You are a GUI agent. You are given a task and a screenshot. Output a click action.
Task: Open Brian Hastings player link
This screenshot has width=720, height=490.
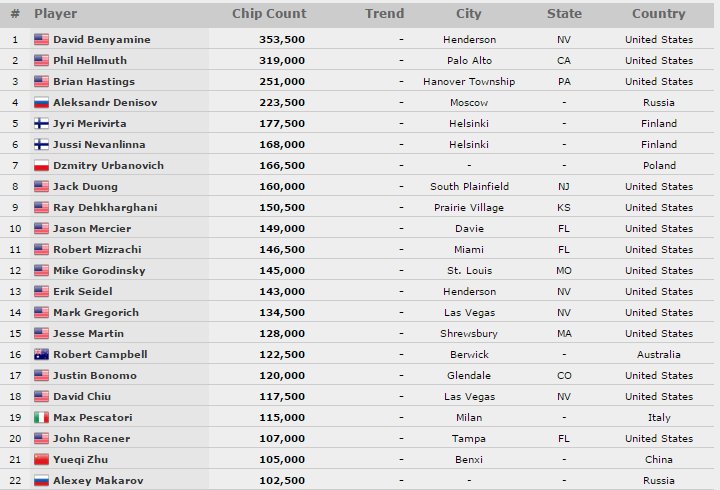(94, 82)
